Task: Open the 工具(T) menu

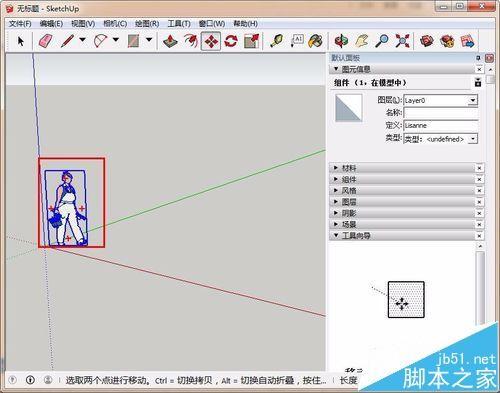Action: coord(179,24)
